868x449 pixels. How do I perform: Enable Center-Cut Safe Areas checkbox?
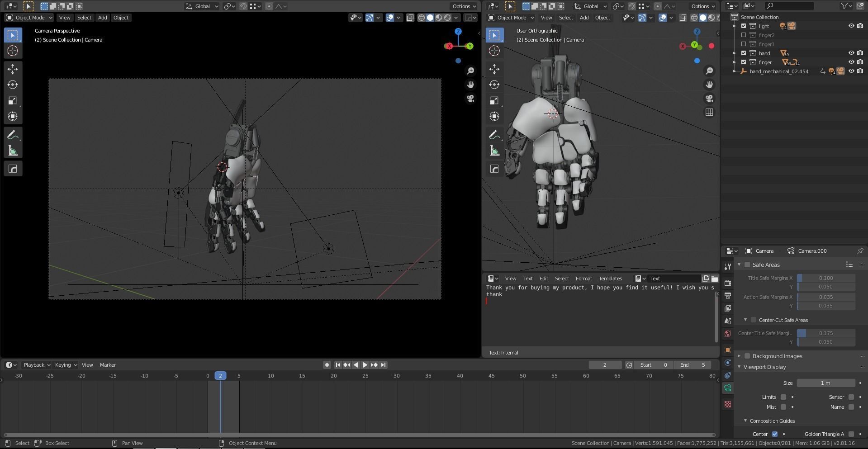pyautogui.click(x=754, y=320)
